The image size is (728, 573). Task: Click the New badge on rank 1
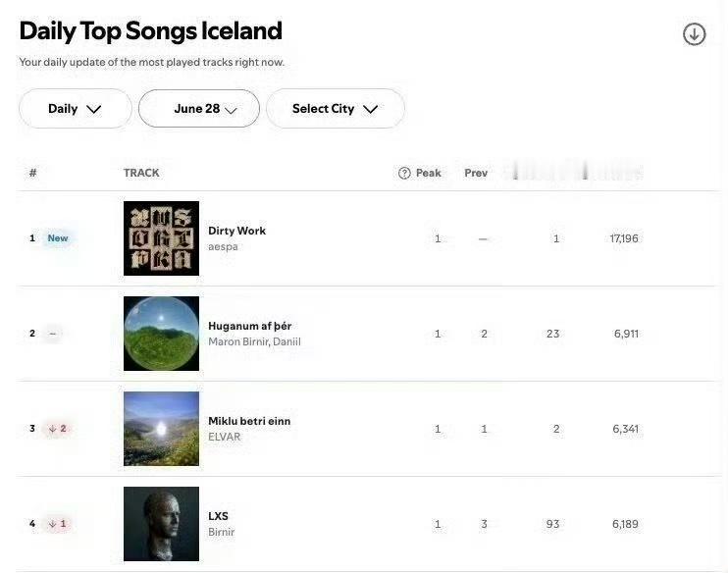(x=58, y=238)
